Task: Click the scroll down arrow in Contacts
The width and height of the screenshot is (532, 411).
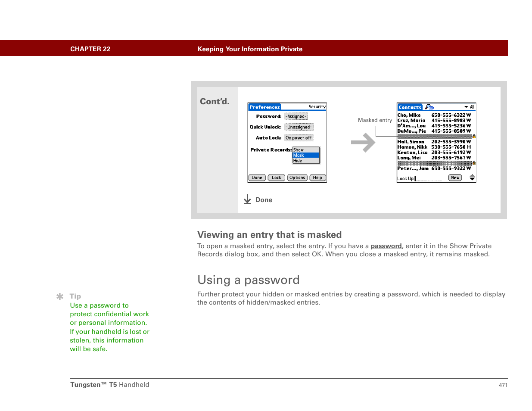Action: click(472, 180)
